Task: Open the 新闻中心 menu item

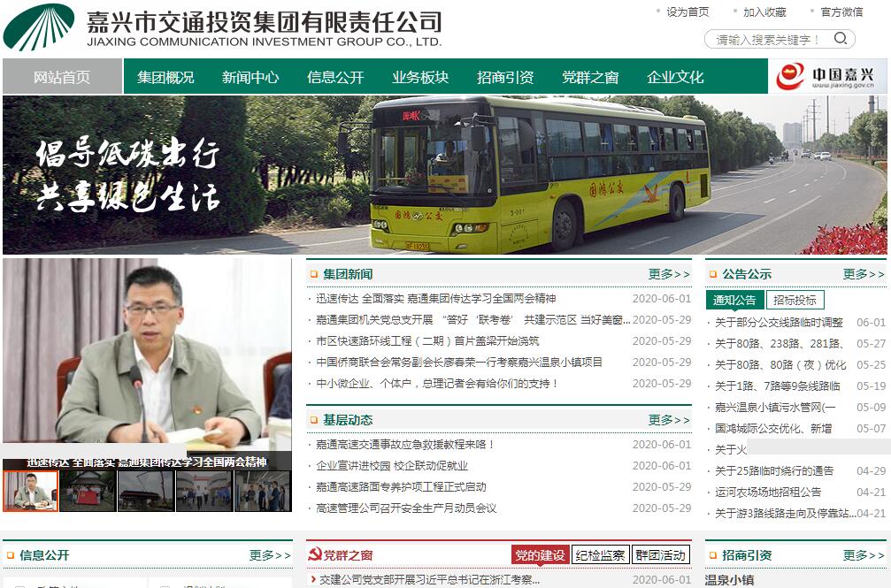Action: (x=250, y=77)
